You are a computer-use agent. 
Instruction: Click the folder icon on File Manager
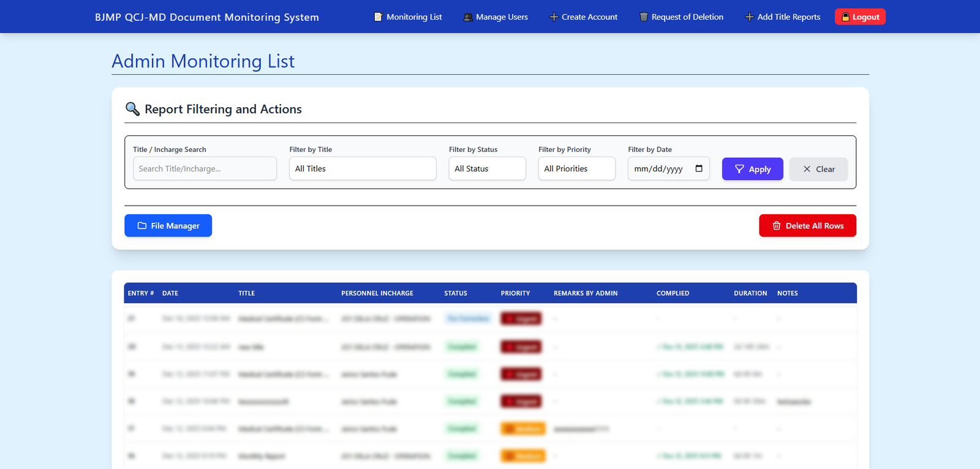[142, 226]
